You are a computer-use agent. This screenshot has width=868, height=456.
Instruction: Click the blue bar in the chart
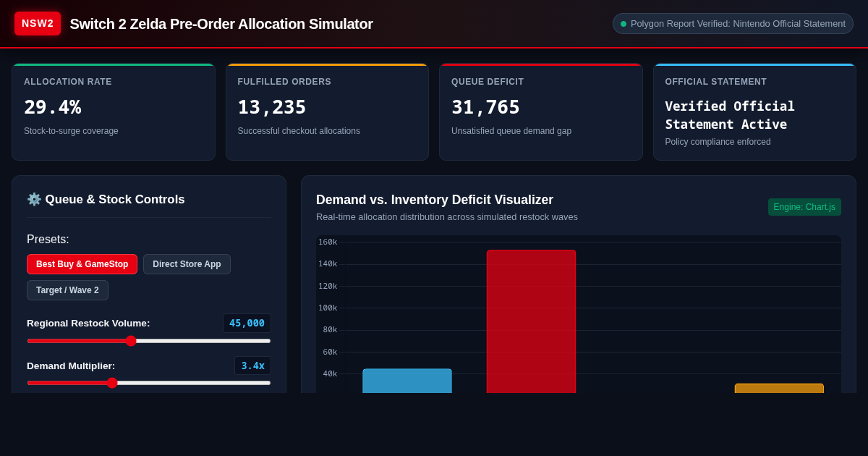(407, 381)
